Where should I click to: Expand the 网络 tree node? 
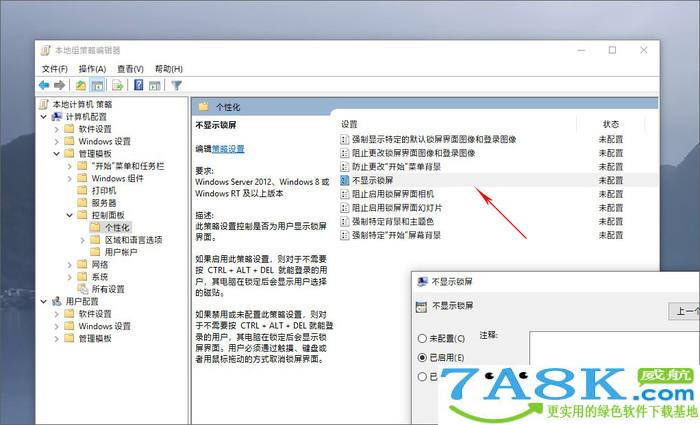point(70,265)
